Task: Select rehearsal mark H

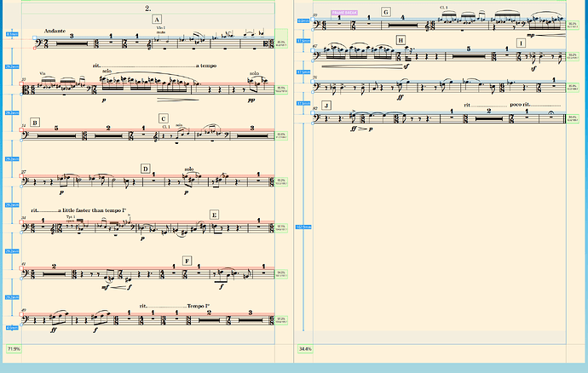Action: click(x=401, y=40)
